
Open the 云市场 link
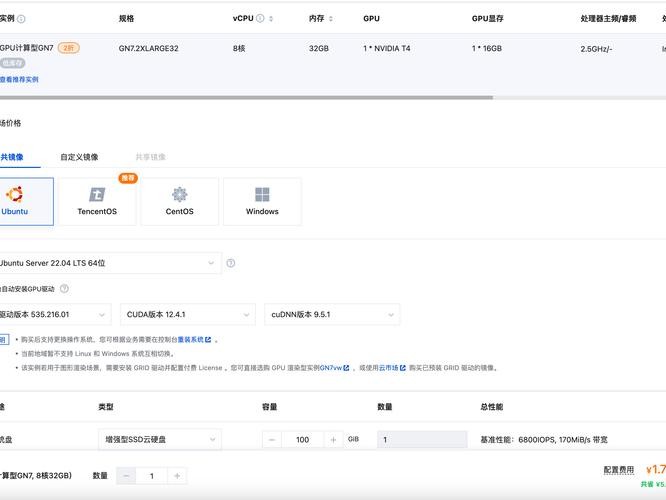point(388,368)
